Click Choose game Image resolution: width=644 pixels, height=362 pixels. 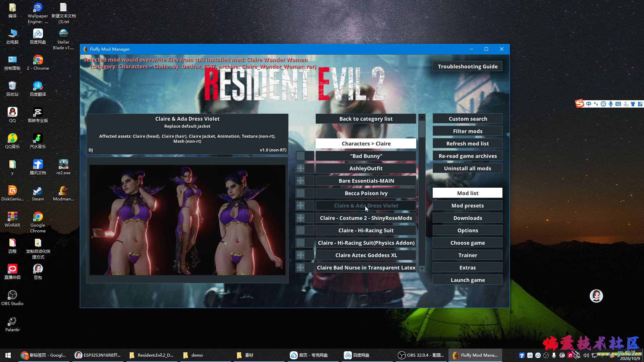pyautogui.click(x=468, y=243)
